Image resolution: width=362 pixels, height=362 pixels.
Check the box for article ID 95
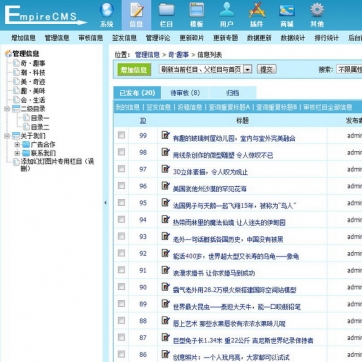(122, 202)
